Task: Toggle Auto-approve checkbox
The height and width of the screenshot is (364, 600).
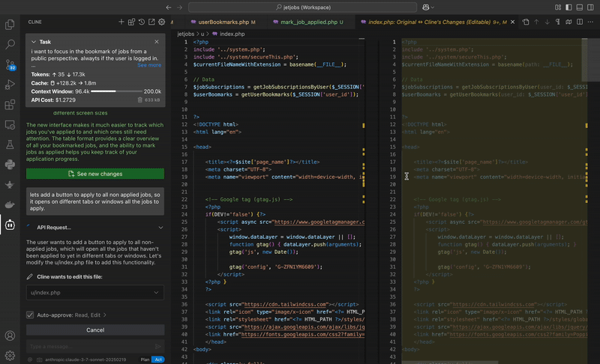Action: coord(30,315)
